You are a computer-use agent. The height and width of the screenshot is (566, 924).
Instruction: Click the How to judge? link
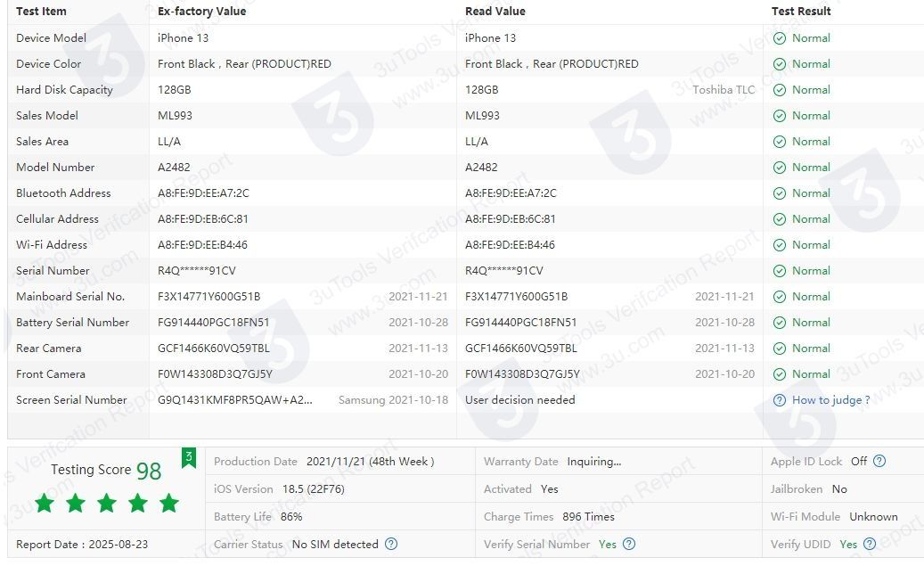pos(831,399)
